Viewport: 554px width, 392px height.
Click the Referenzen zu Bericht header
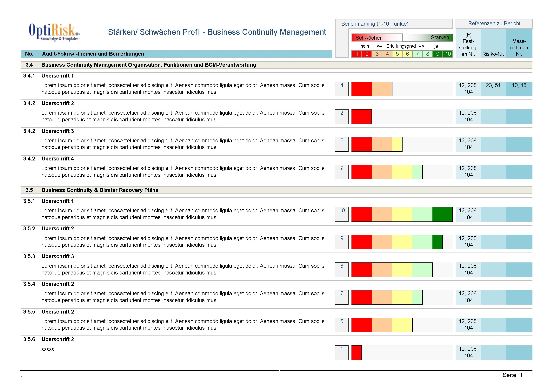point(494,24)
